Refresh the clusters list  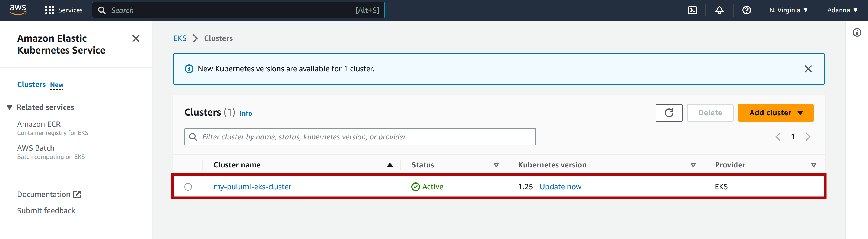(x=669, y=113)
